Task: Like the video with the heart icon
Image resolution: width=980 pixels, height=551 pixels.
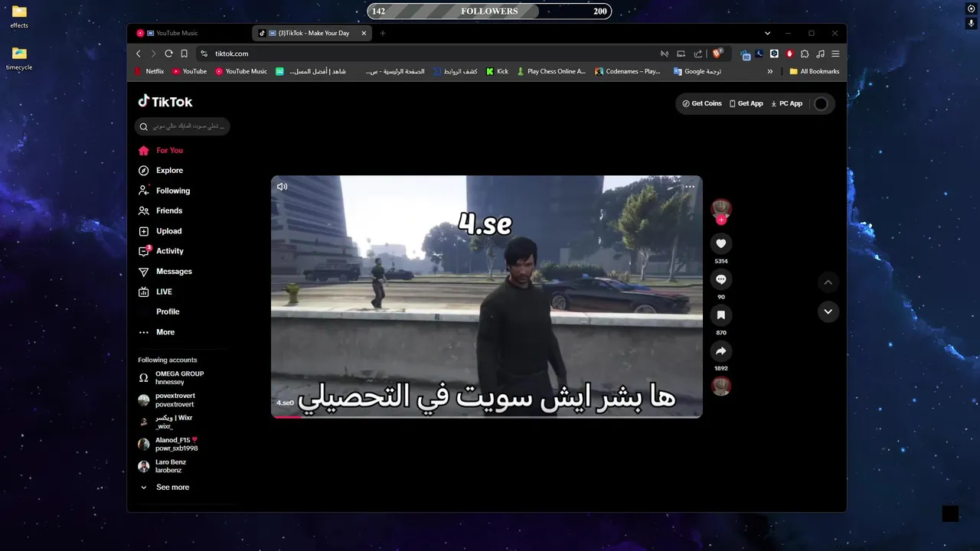Action: tap(720, 243)
